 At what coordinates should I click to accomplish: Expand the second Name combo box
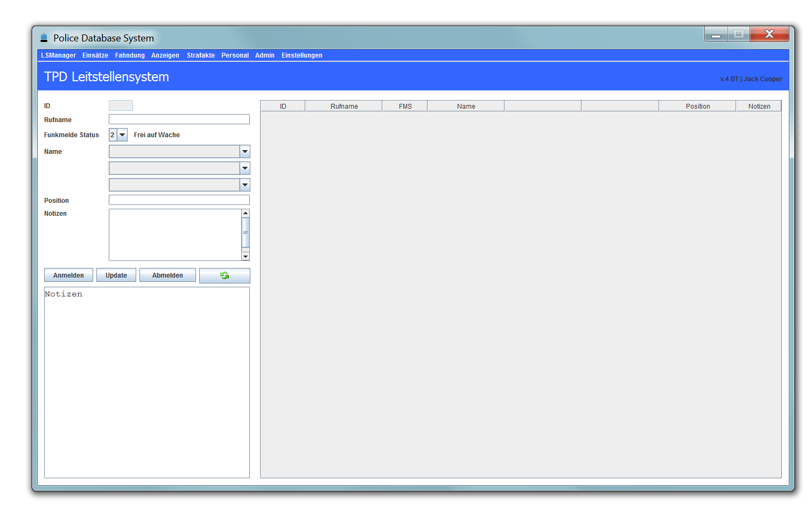[x=245, y=168]
